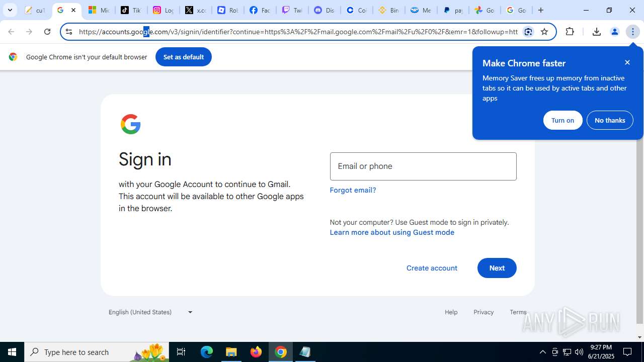Screen dimensions: 644x362
Task: Click the Forgot email? link
Action: (x=353, y=190)
